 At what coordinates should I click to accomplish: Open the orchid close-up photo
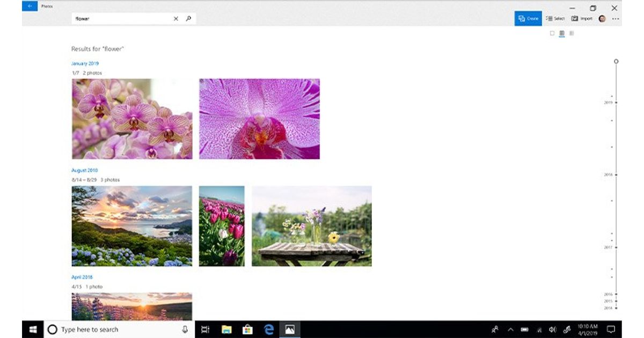pyautogui.click(x=259, y=119)
